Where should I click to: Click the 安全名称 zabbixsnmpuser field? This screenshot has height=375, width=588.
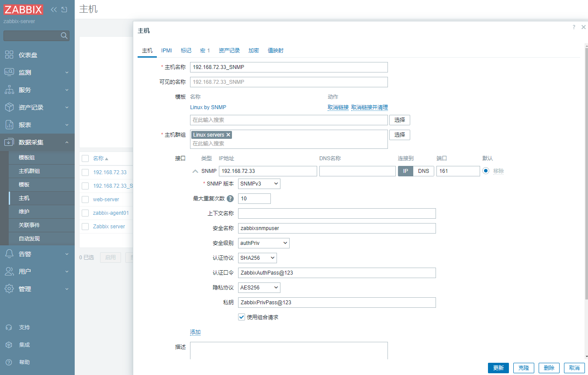click(x=337, y=228)
